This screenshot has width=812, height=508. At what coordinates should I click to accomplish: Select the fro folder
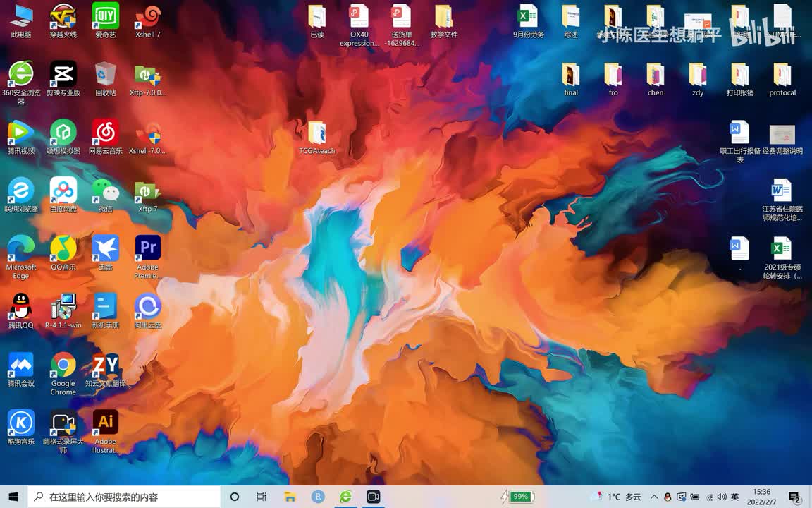(x=613, y=79)
